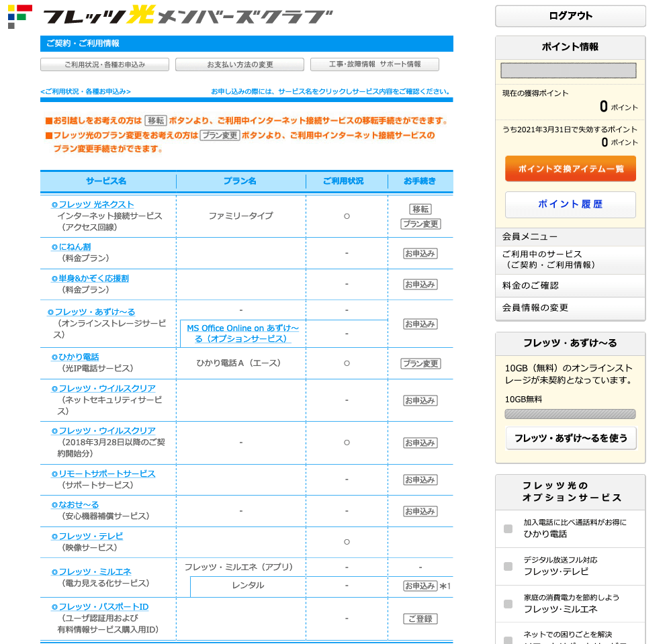Image resolution: width=669 pixels, height=644 pixels.
Task: Open the なおせ〜る service link
Action: [x=75, y=505]
